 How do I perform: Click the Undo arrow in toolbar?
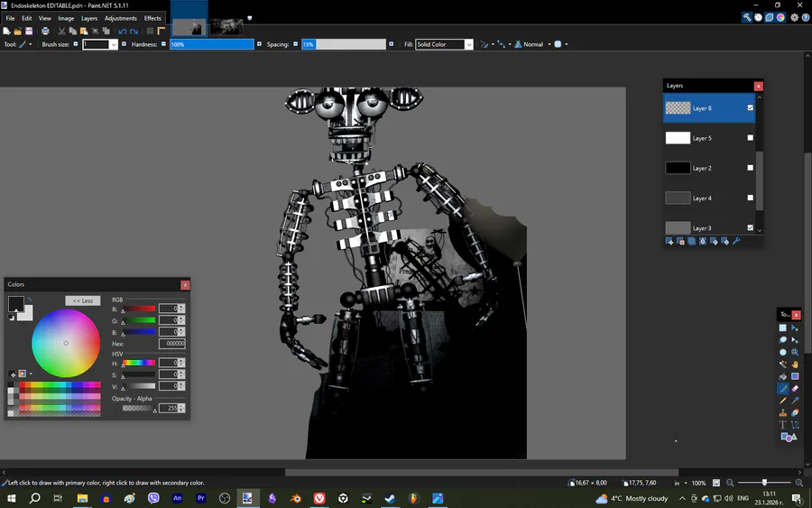[x=123, y=31]
